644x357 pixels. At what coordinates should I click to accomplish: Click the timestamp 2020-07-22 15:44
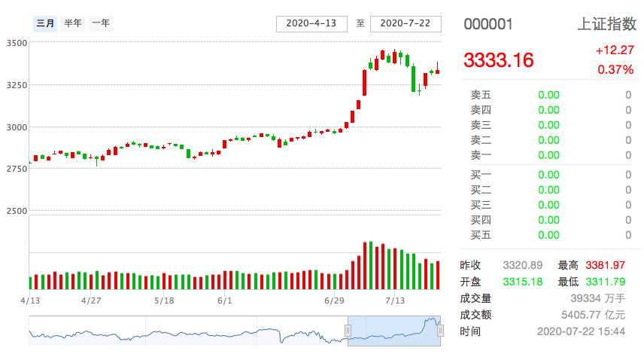coord(581,331)
